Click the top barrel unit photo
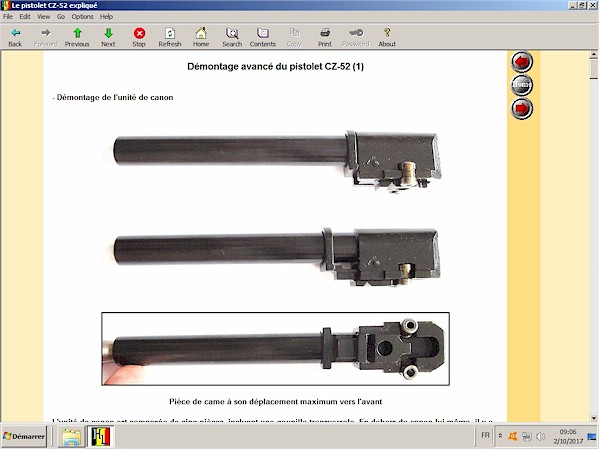 pos(278,161)
